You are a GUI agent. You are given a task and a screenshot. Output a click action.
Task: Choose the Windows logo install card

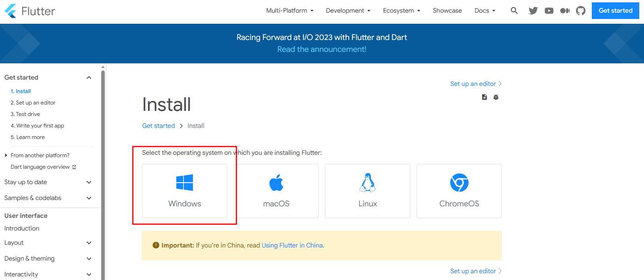point(185,191)
